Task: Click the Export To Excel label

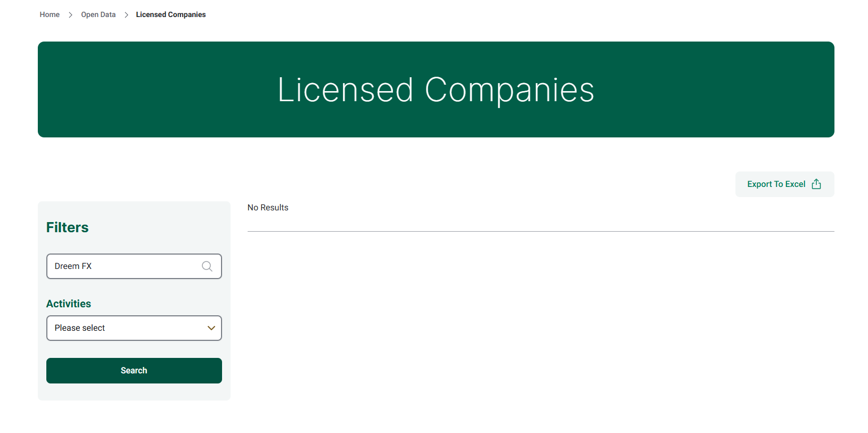Action: pyautogui.click(x=776, y=184)
